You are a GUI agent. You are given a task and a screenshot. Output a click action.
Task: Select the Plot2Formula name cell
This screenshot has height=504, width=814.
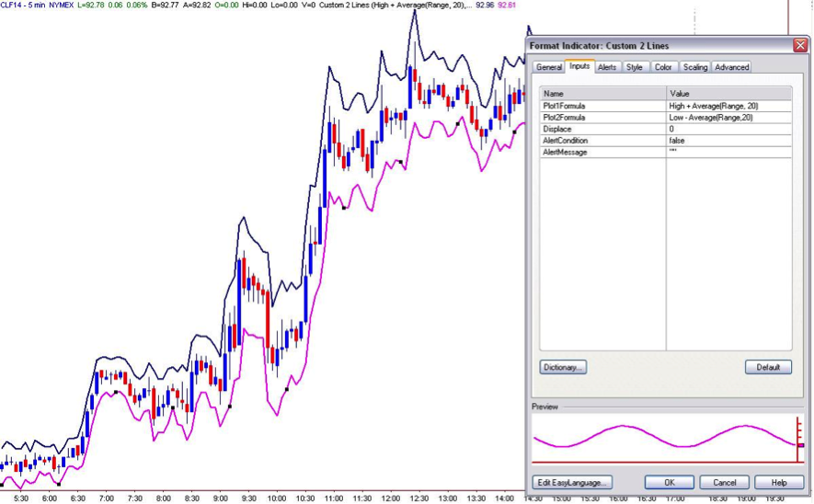(603, 118)
